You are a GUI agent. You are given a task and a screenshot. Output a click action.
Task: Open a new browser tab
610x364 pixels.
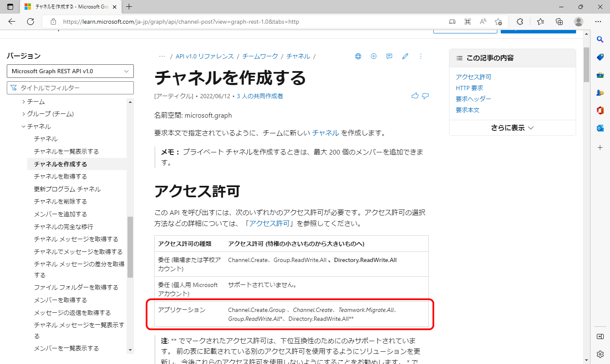(129, 7)
